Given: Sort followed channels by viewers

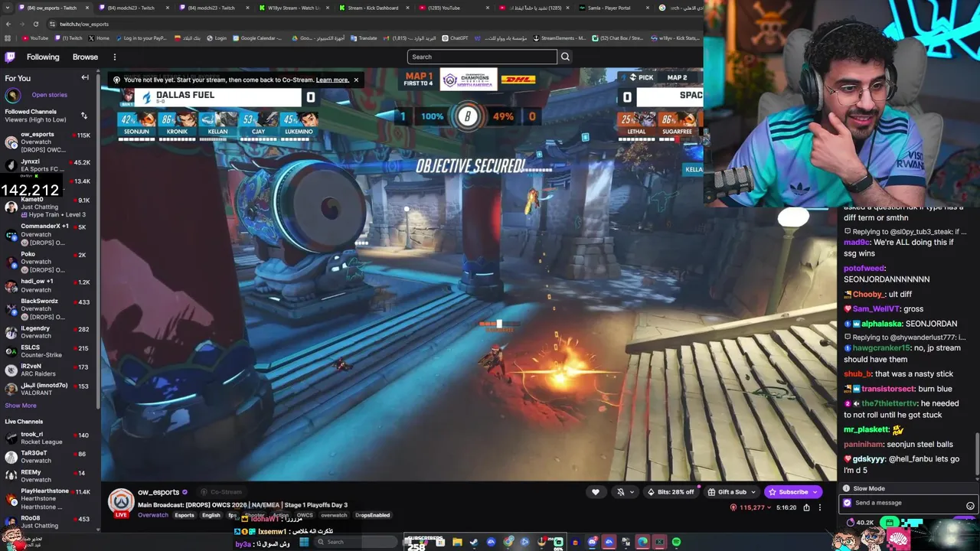Looking at the screenshot, I should [83, 116].
